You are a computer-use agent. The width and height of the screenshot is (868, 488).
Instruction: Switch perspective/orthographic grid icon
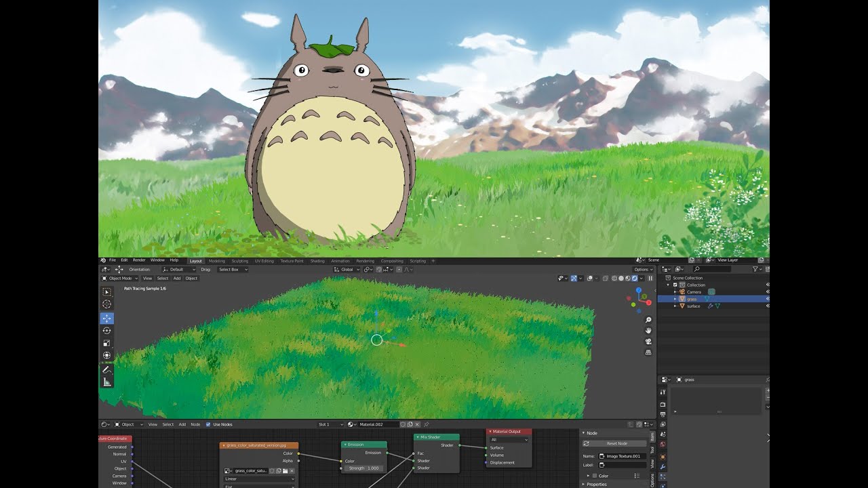click(x=648, y=352)
